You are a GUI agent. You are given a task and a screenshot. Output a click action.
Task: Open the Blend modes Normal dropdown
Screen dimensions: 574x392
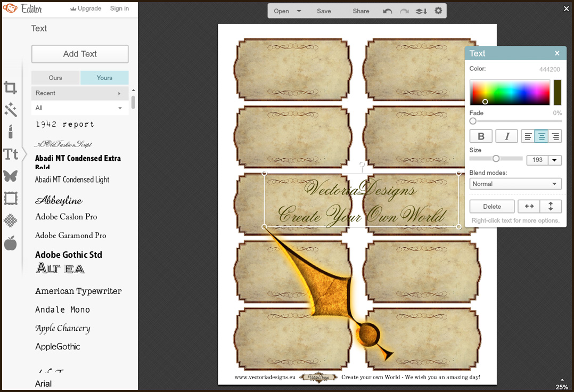coord(515,184)
